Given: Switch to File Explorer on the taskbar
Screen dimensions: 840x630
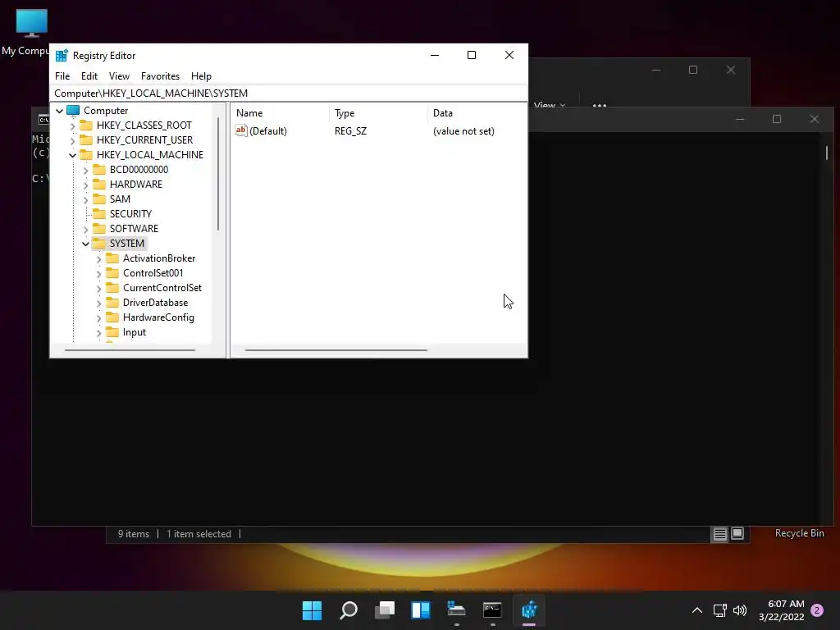Looking at the screenshot, I should [456, 609].
